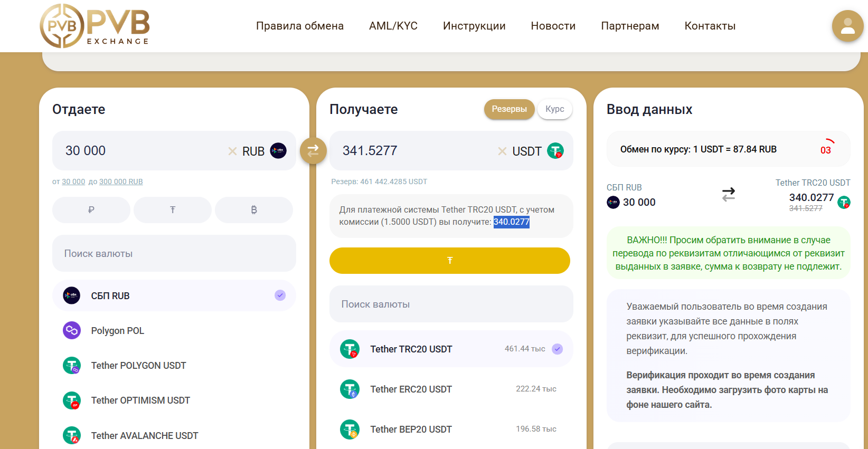Select СБП RUB in give list
868x449 pixels.
click(174, 295)
